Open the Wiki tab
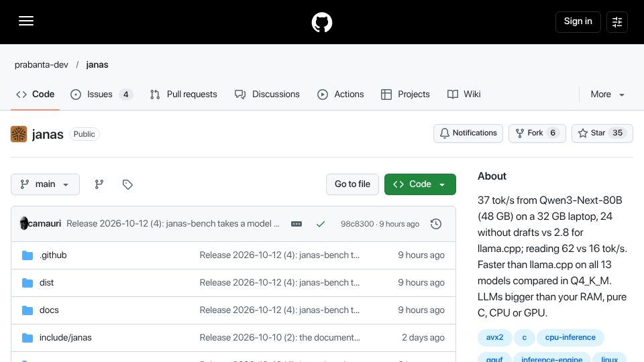This screenshot has width=644, height=362. pyautogui.click(x=464, y=95)
